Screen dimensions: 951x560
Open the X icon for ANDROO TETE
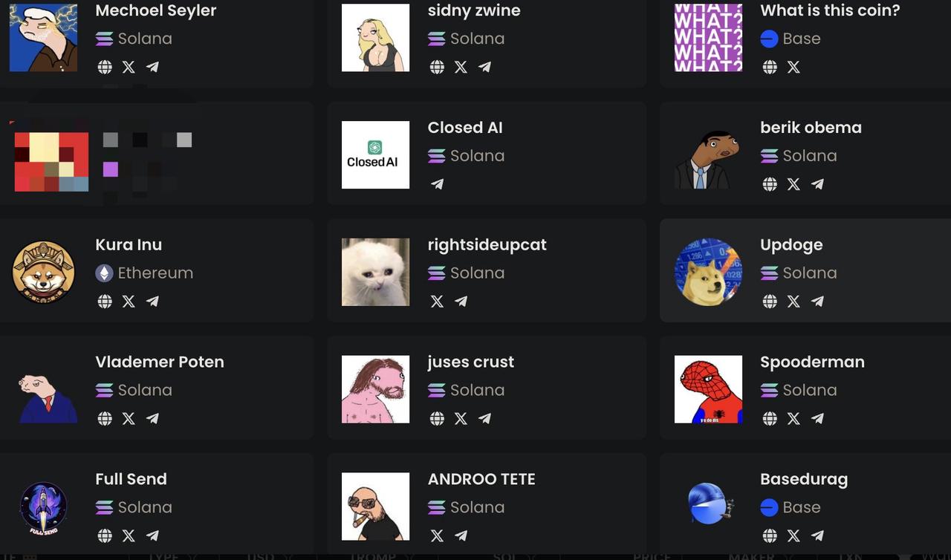point(437,535)
